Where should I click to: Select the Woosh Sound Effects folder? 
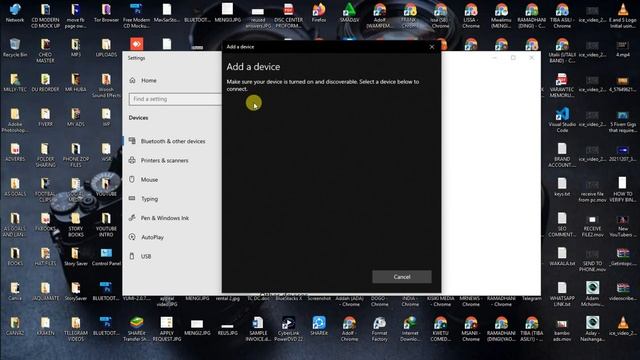pos(106,85)
